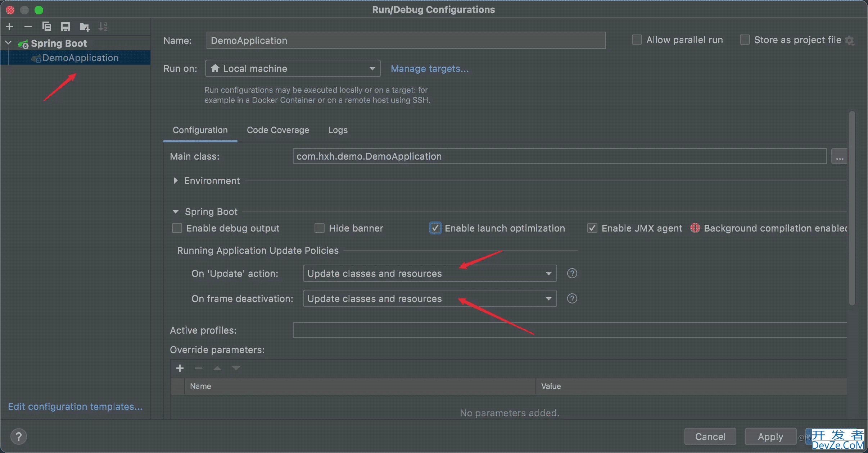Collapse the Spring Boot tree node

click(x=9, y=43)
